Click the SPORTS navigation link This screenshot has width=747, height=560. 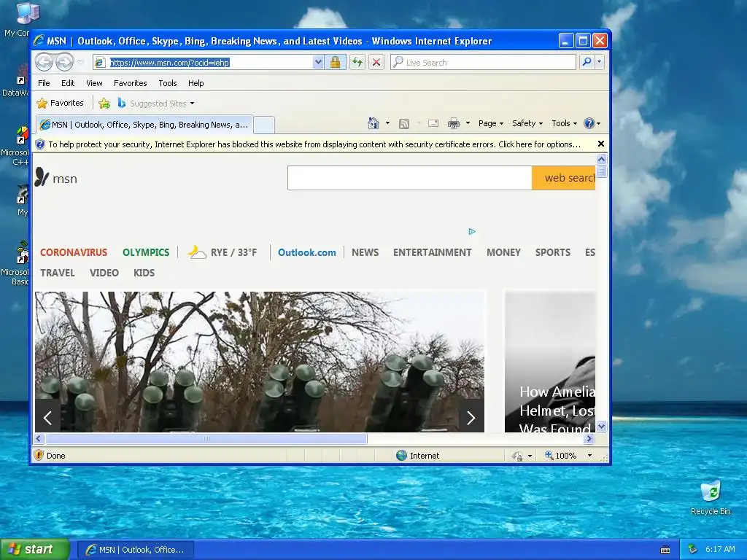click(553, 252)
